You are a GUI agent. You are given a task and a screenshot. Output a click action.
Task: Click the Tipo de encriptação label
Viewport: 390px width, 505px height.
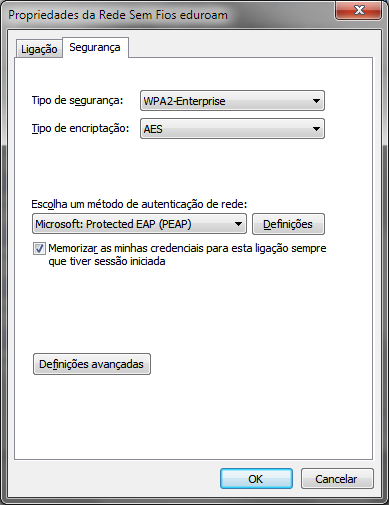pyautogui.click(x=80, y=128)
